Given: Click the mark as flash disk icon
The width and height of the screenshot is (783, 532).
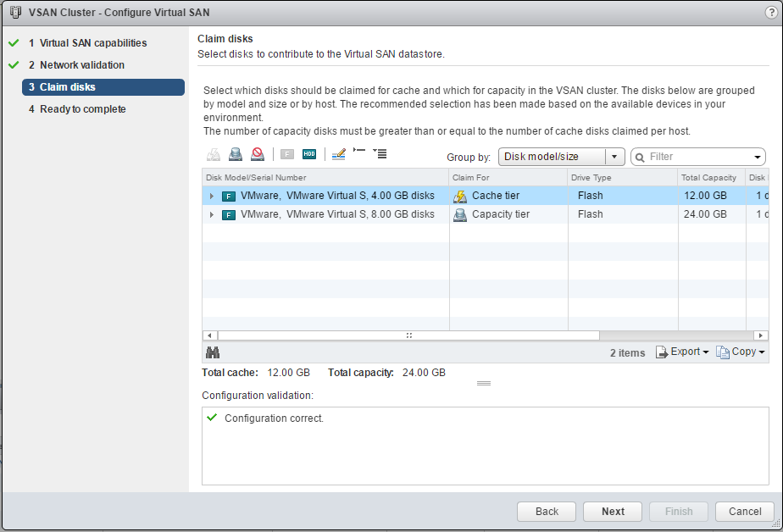Looking at the screenshot, I should [287, 155].
